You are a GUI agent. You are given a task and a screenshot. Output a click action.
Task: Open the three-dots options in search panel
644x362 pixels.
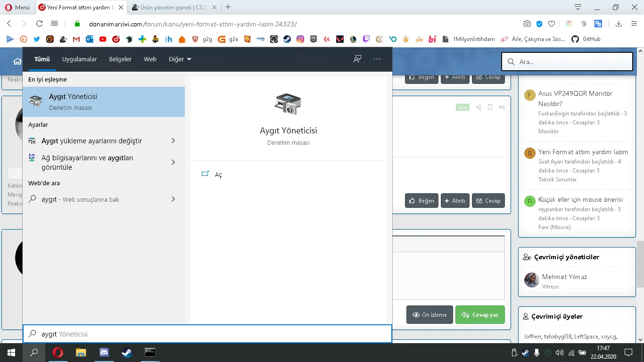[x=377, y=59]
